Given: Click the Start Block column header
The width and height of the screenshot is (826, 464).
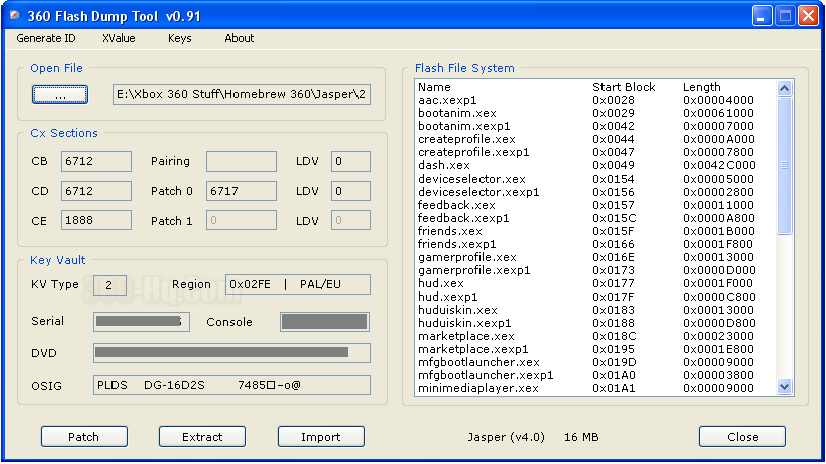Looking at the screenshot, I should click(623, 87).
